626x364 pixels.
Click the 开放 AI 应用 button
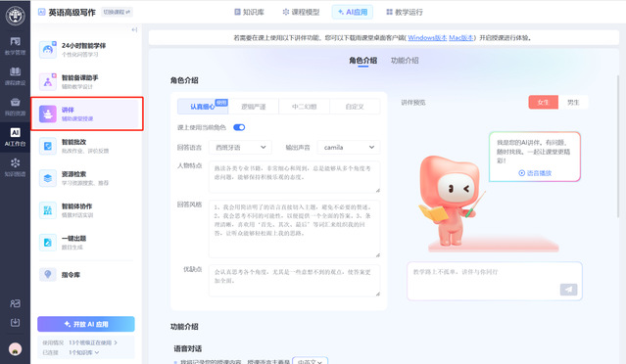[x=86, y=324]
